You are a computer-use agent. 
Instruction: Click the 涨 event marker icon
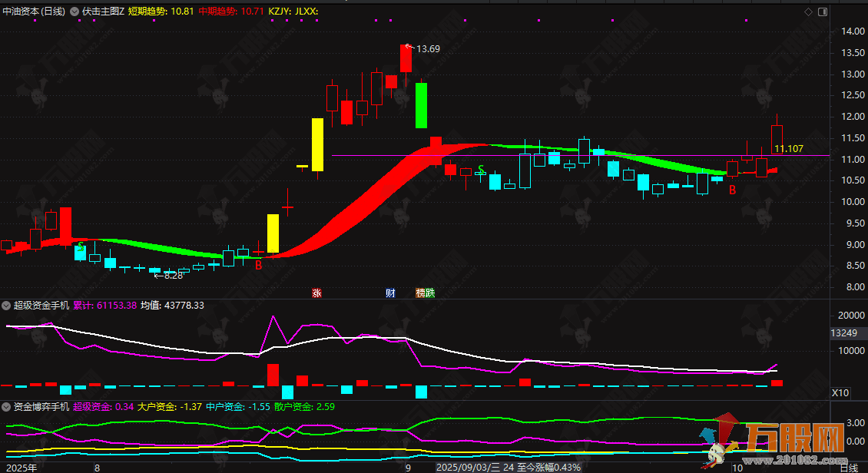tap(316, 293)
